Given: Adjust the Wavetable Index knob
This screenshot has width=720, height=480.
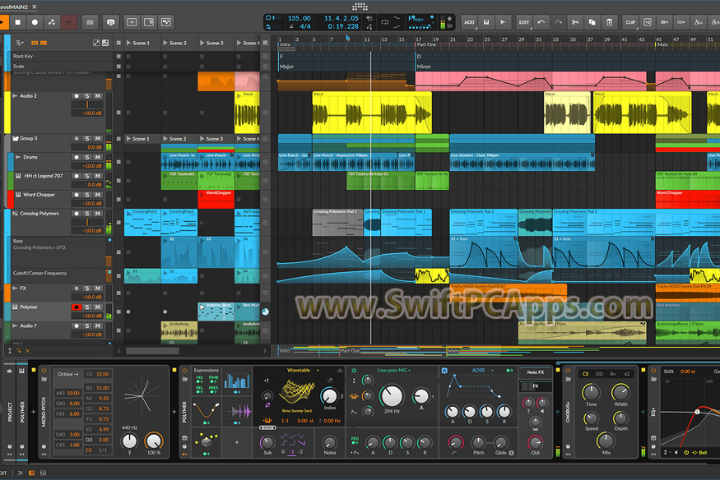Looking at the screenshot, I should point(329,396).
